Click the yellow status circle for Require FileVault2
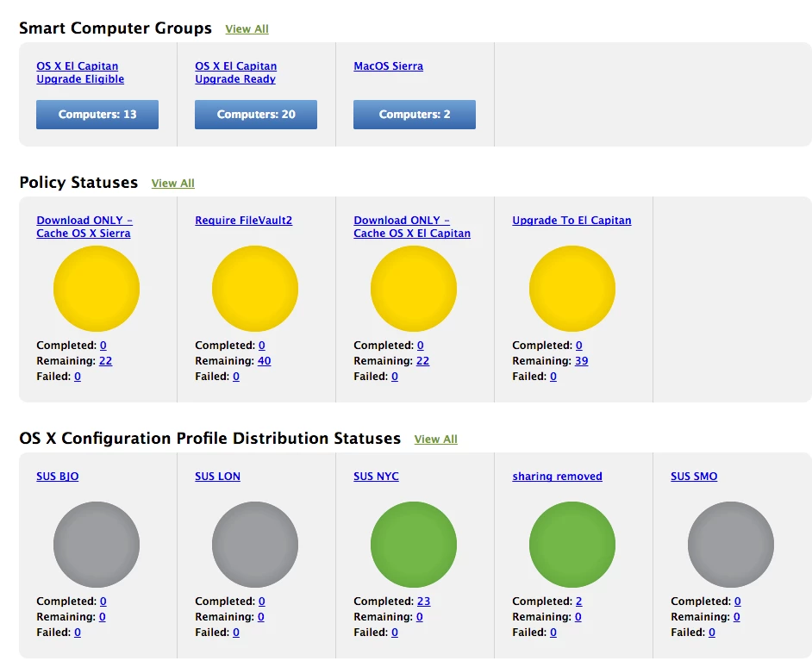This screenshot has height=661, width=812. (255, 289)
